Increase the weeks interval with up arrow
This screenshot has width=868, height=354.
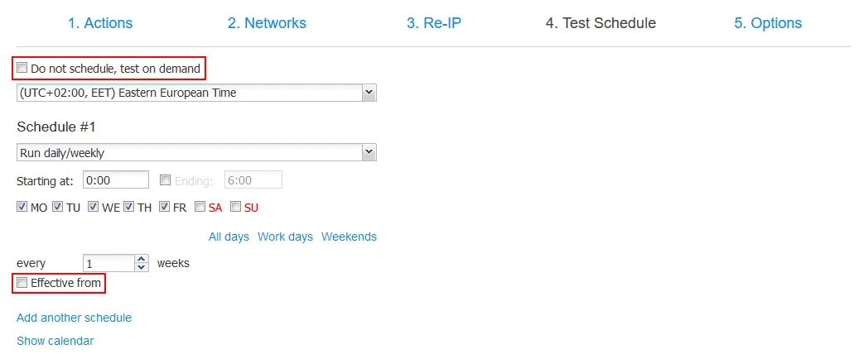(141, 259)
